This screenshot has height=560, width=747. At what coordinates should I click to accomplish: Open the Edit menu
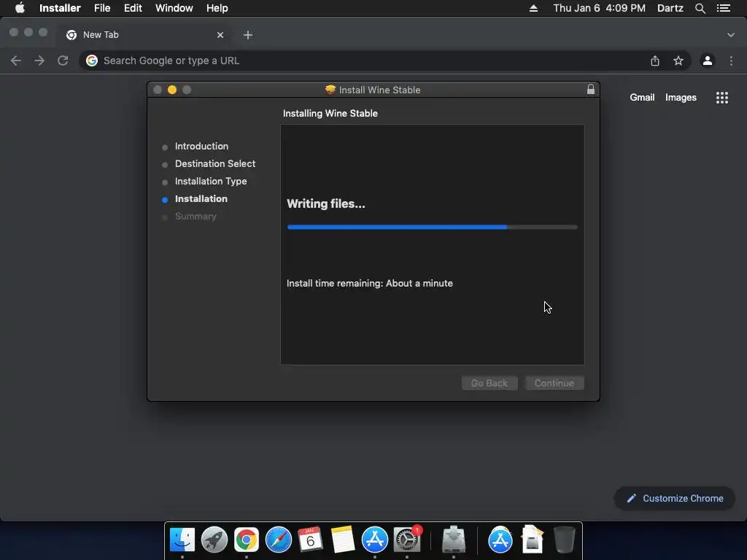point(133,8)
